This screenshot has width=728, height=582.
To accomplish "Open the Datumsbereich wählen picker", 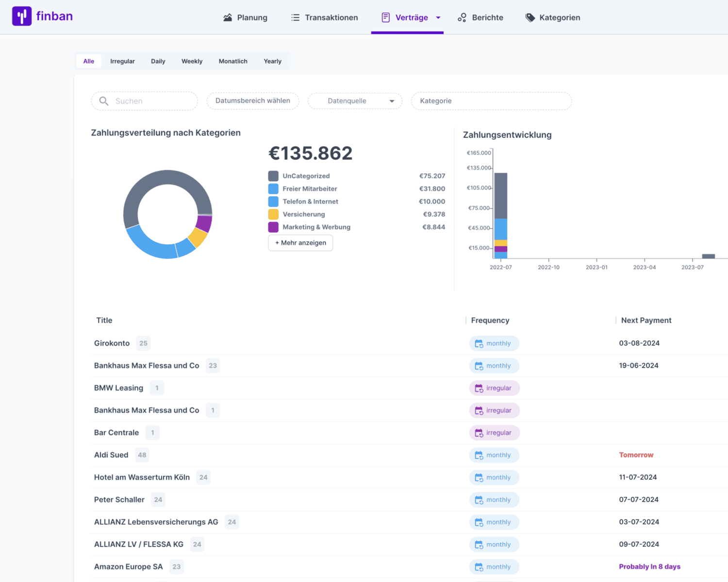I will point(252,101).
